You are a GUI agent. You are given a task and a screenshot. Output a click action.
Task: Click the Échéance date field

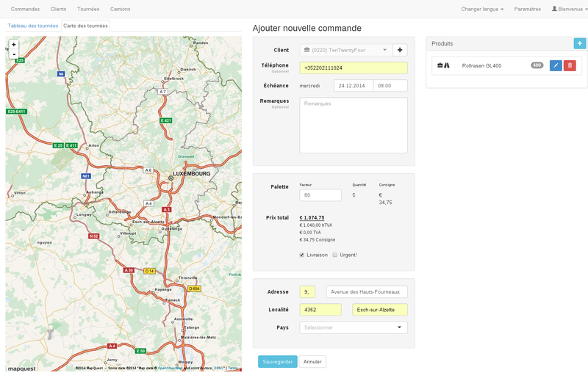click(x=354, y=86)
